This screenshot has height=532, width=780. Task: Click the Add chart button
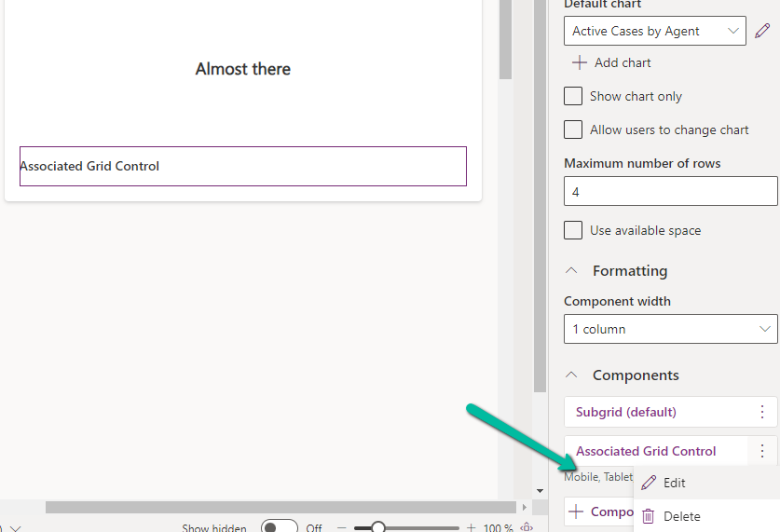pyautogui.click(x=611, y=62)
